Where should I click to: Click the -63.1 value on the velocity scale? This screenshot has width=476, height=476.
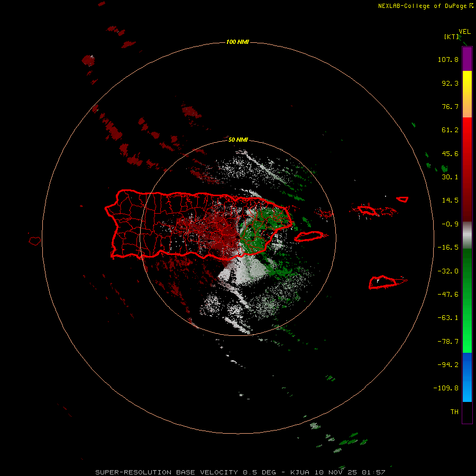pos(448,318)
